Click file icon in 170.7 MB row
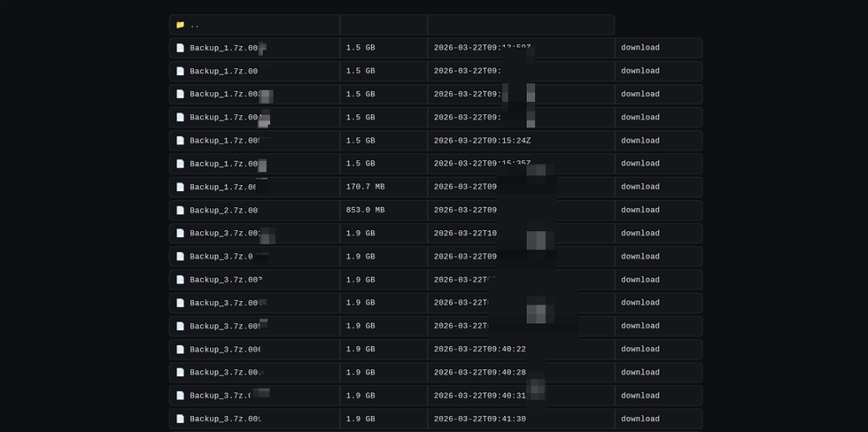The width and height of the screenshot is (868, 432). point(180,187)
